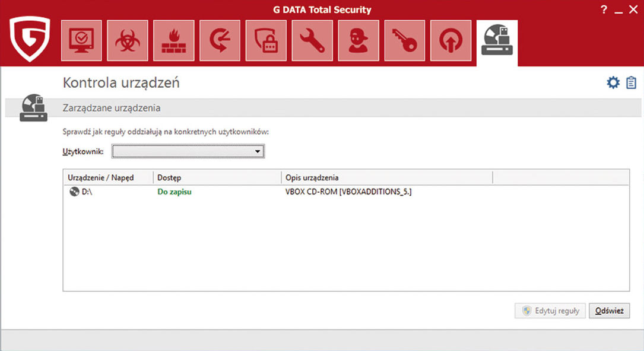Open the Password Manager shield-lock icon
644x351 pixels.
267,40
